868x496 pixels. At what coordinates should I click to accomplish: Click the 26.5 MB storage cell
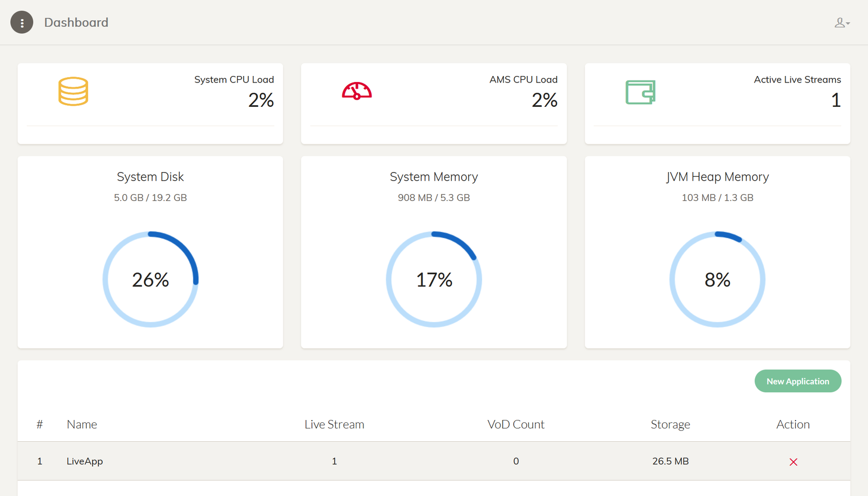coord(670,461)
